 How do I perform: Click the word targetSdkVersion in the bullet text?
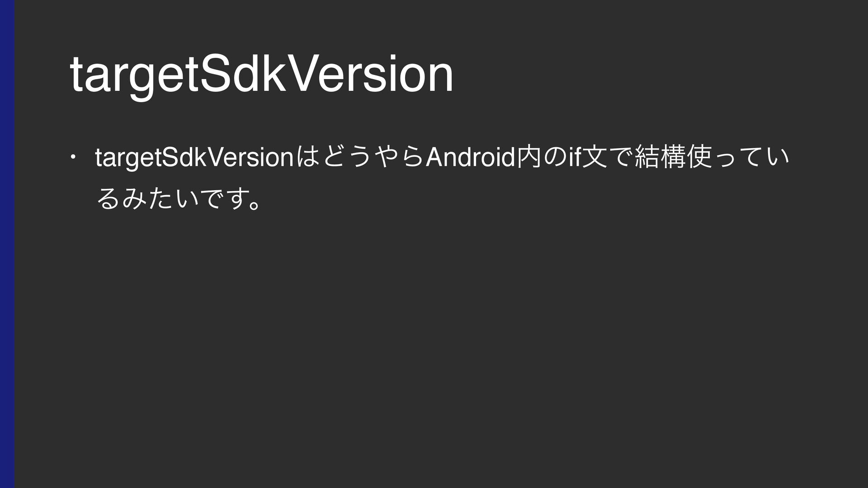click(195, 158)
